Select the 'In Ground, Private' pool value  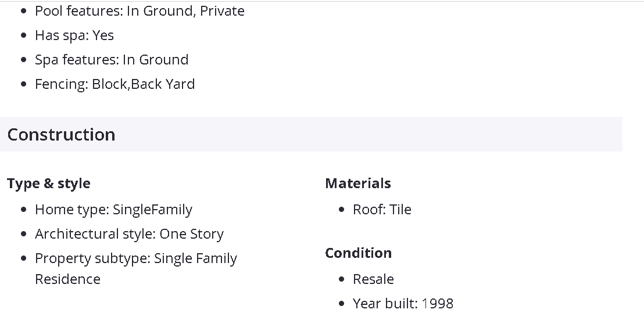pyautogui.click(x=185, y=11)
